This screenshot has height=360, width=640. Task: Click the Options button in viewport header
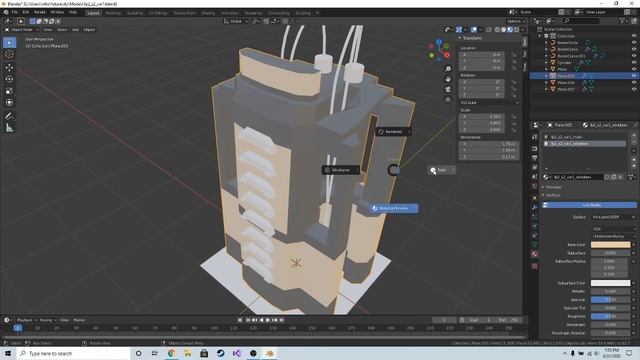(516, 21)
